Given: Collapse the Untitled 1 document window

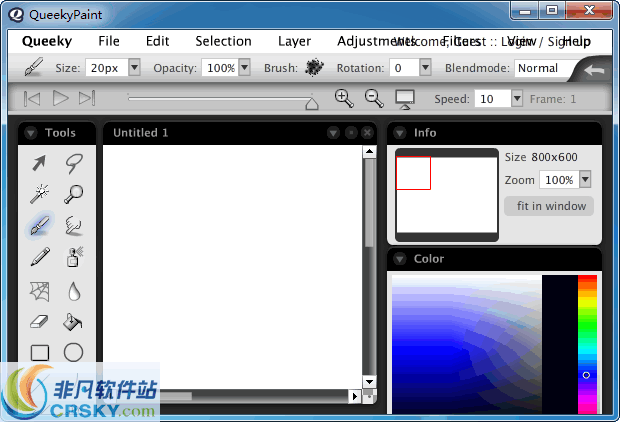Looking at the screenshot, I should tap(333, 133).
